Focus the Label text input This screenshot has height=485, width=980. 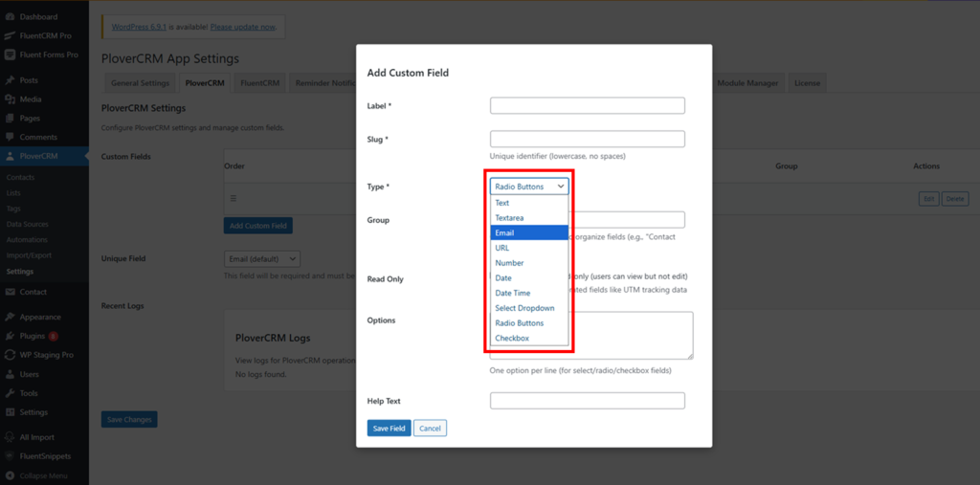(587, 105)
